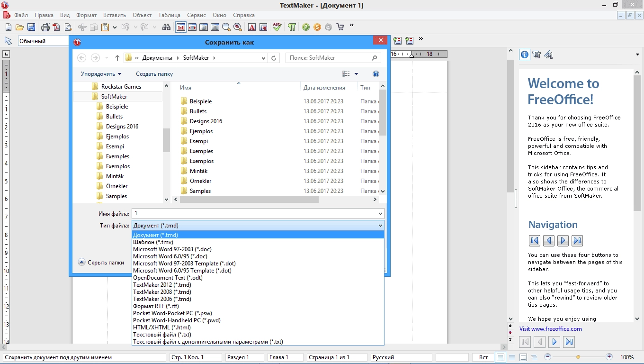Click the Cut scissors icon
Image resolution: width=644 pixels, height=364 pixels.
point(82,27)
